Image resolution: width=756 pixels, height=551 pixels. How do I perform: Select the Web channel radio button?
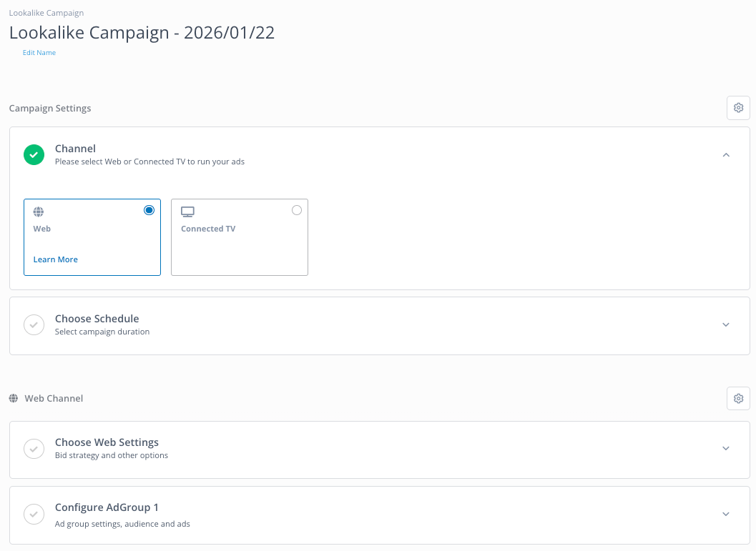(149, 210)
